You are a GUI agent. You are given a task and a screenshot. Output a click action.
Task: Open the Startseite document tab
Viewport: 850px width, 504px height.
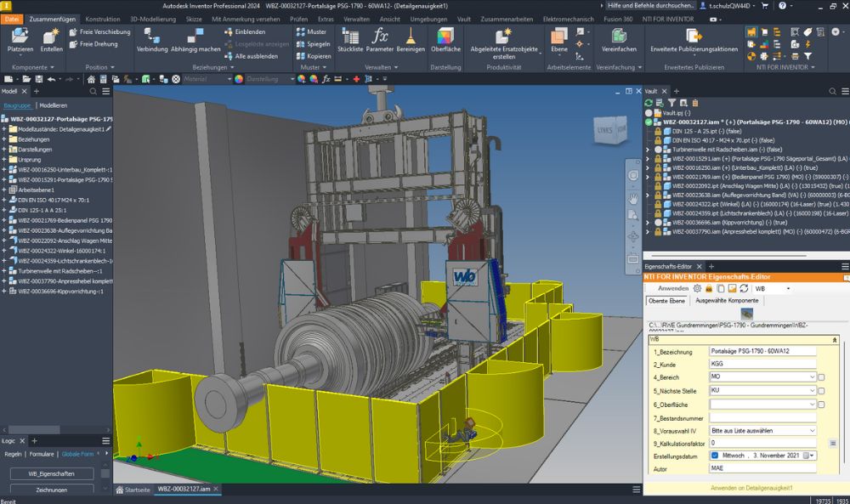133,490
